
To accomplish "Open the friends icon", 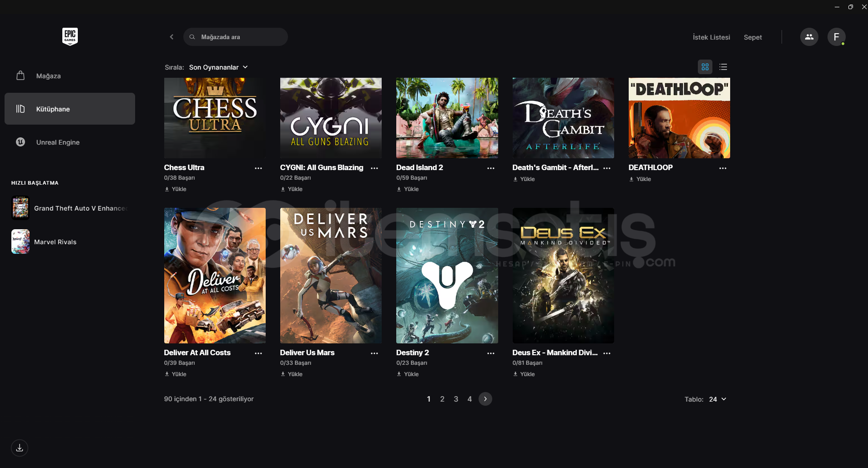I will pos(809,37).
